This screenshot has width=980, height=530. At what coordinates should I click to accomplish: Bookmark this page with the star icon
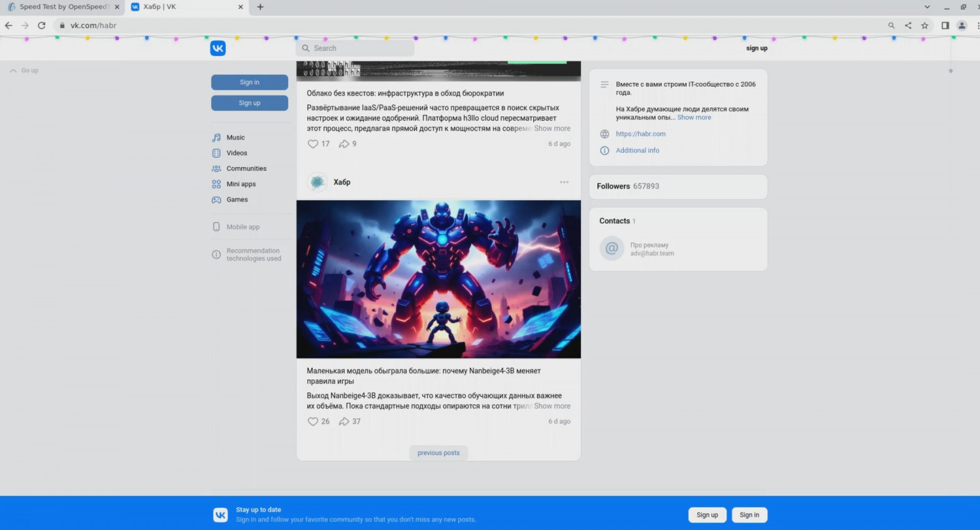(x=925, y=26)
